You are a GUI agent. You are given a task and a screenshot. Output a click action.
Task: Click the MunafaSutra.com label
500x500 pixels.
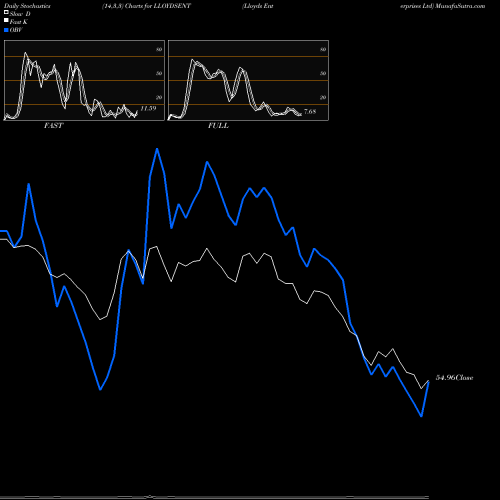pos(460,6)
